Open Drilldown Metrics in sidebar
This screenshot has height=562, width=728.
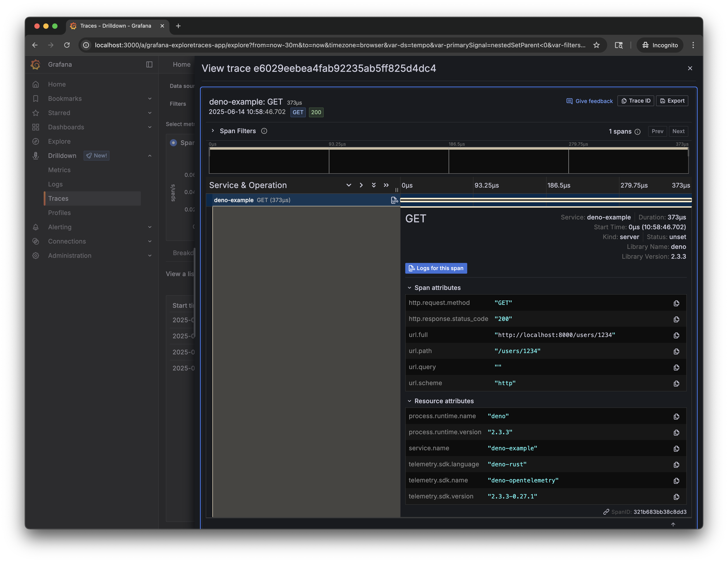[x=59, y=170]
